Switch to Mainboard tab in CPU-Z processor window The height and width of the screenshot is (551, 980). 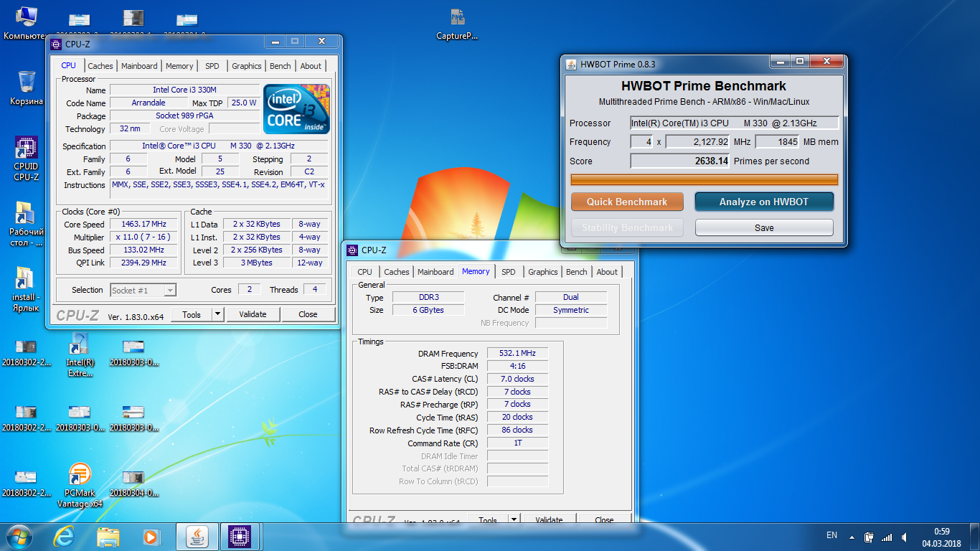point(139,66)
